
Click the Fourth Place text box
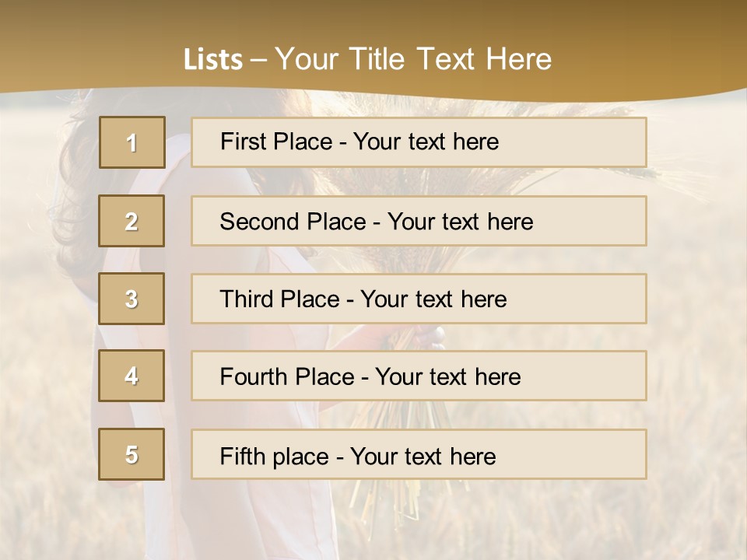(419, 376)
